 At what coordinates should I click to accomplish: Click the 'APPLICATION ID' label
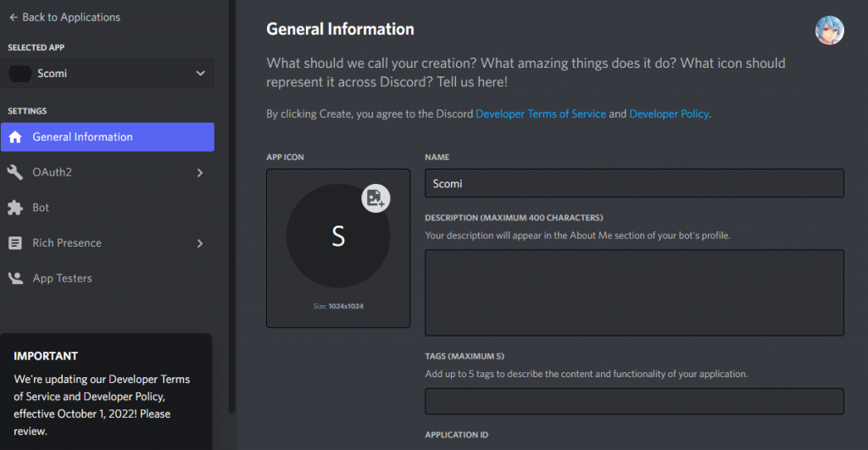click(x=457, y=435)
